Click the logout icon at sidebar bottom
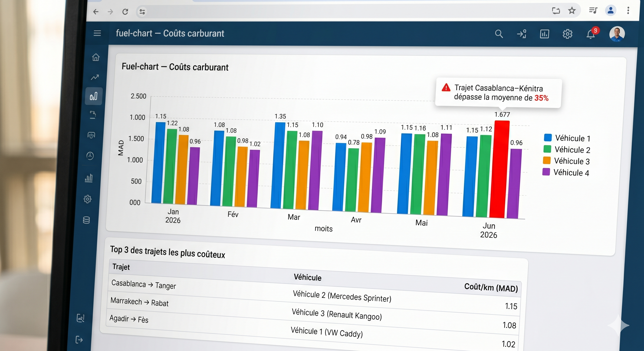The width and height of the screenshot is (644, 351). click(x=79, y=340)
